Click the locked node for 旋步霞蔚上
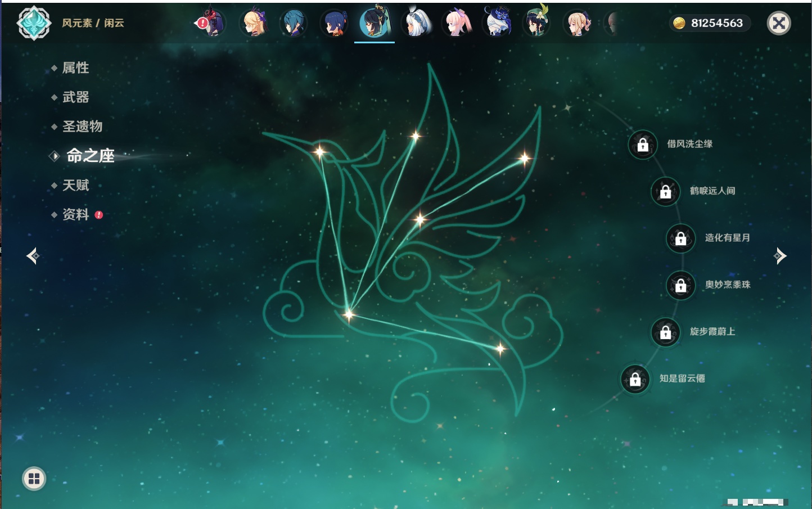This screenshot has width=812, height=509. pyautogui.click(x=666, y=332)
